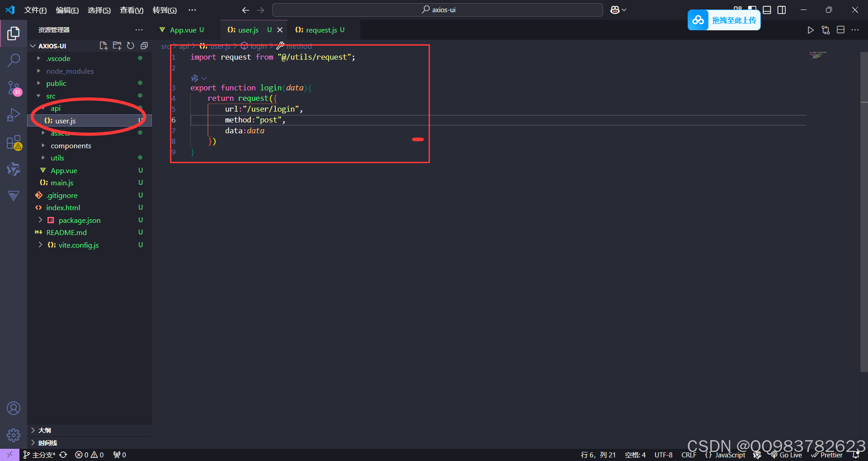Synchronize changes icon in status bar
This screenshot has width=868, height=461.
pyautogui.click(x=63, y=455)
